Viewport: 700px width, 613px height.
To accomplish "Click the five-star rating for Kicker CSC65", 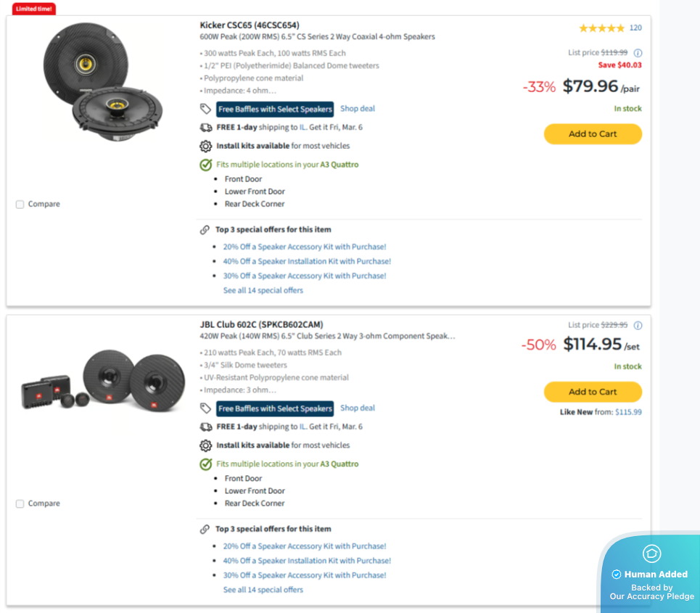I will click(x=601, y=28).
